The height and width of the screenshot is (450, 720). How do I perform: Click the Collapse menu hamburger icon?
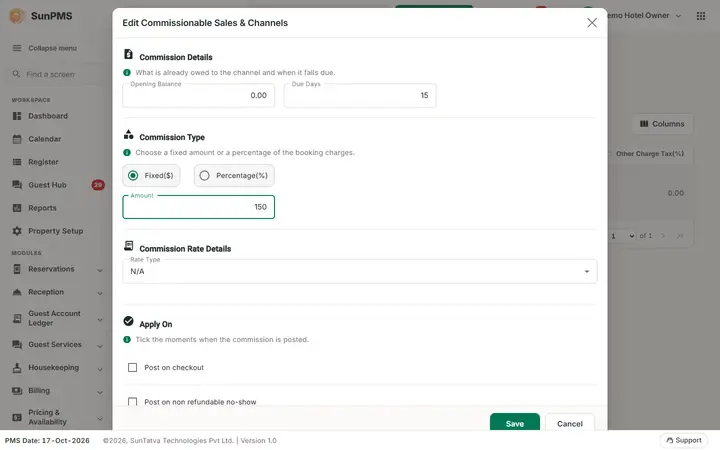coord(17,48)
